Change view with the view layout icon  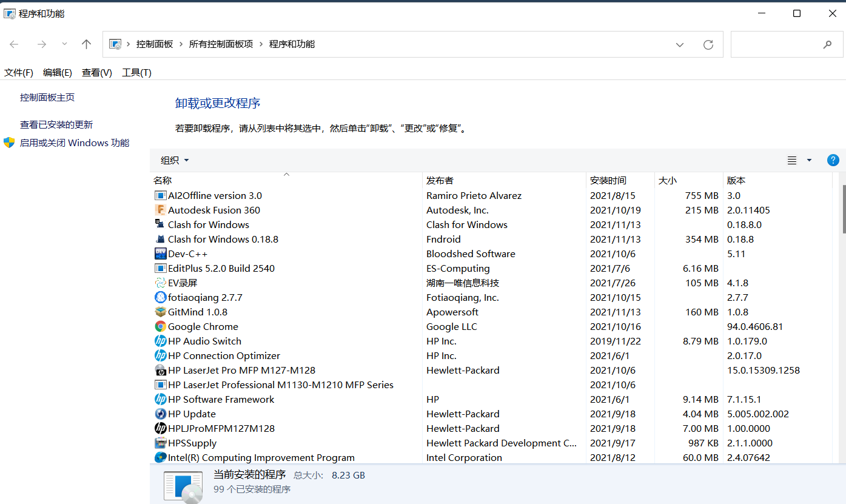click(x=792, y=160)
